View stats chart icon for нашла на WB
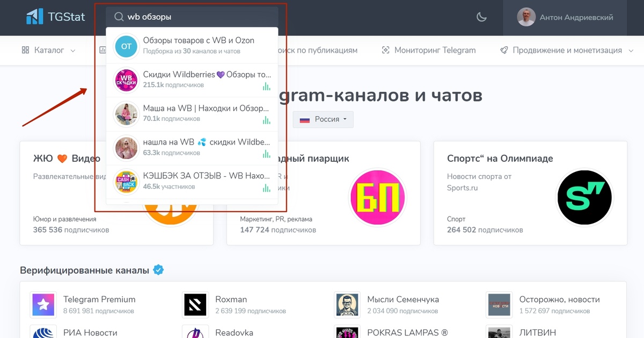 point(266,154)
